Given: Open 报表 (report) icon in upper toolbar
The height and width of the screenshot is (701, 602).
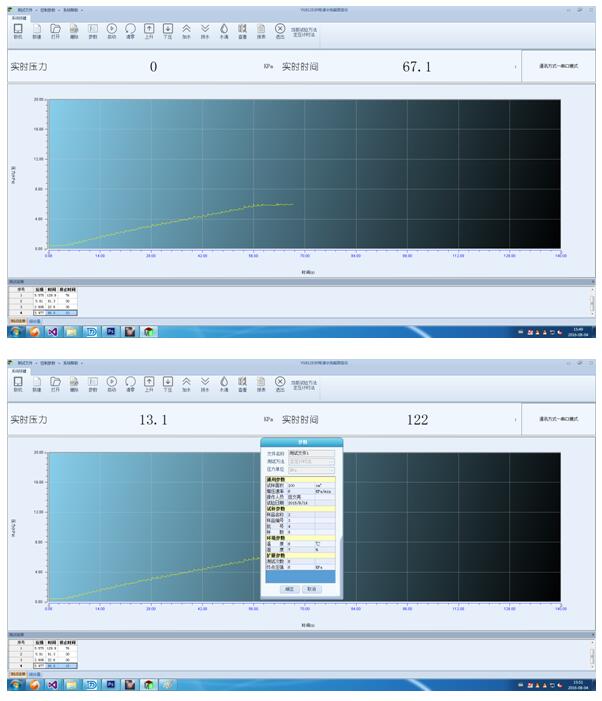Looking at the screenshot, I should 261,31.
